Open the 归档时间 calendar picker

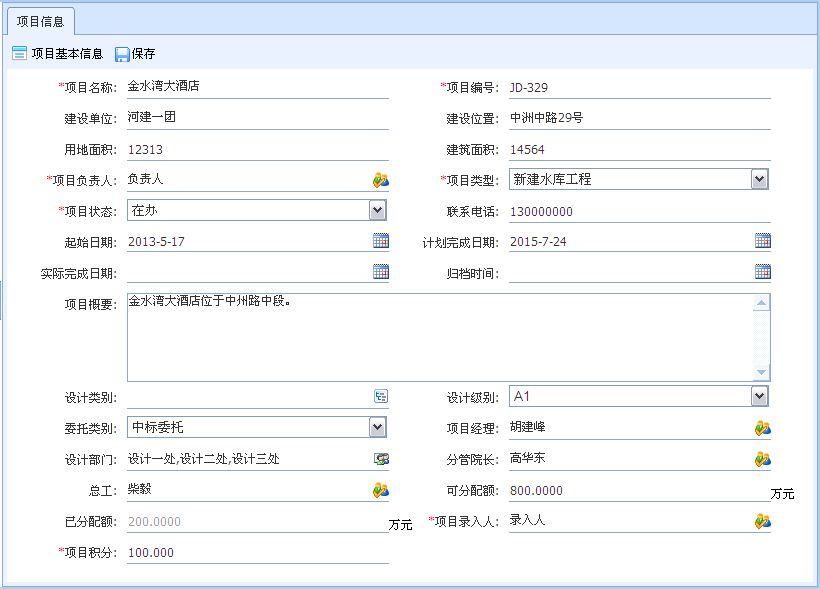tap(764, 272)
